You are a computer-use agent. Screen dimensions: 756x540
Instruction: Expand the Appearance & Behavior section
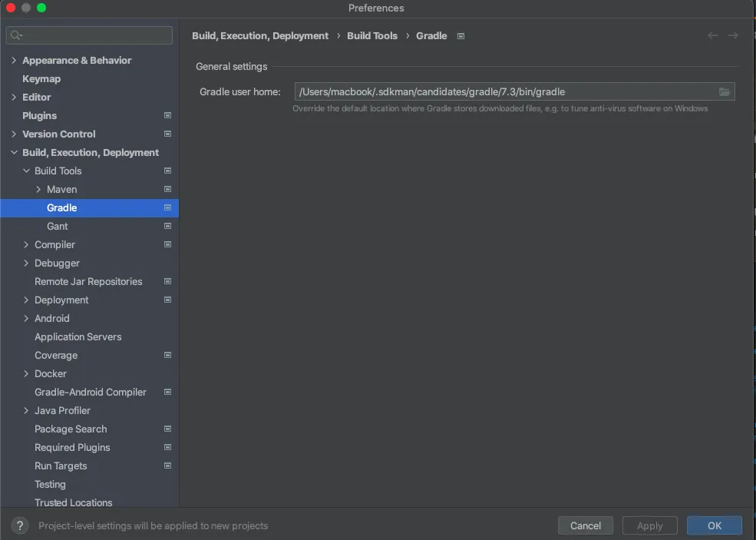[x=14, y=60]
